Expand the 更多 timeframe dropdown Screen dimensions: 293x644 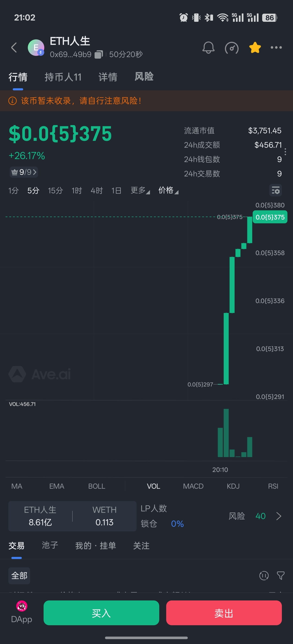(x=140, y=190)
